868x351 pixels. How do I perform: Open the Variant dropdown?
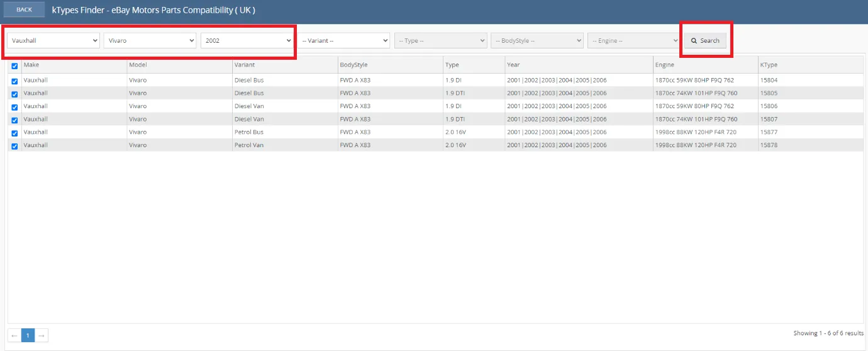343,40
